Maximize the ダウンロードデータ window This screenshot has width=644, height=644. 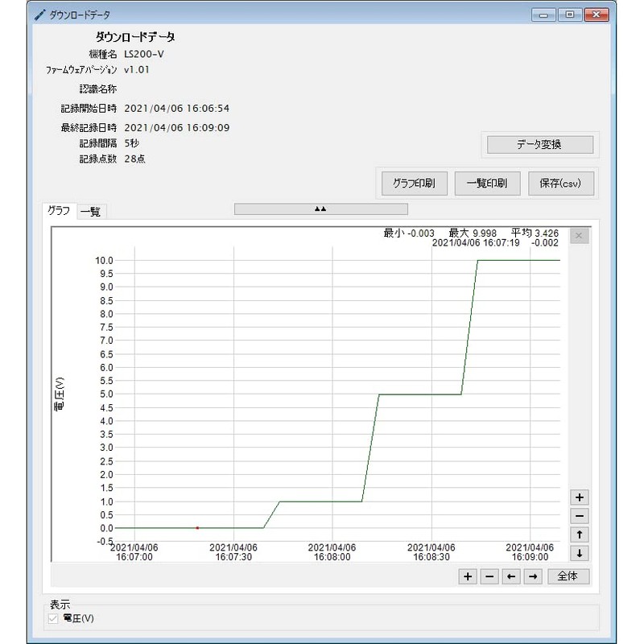click(x=570, y=14)
